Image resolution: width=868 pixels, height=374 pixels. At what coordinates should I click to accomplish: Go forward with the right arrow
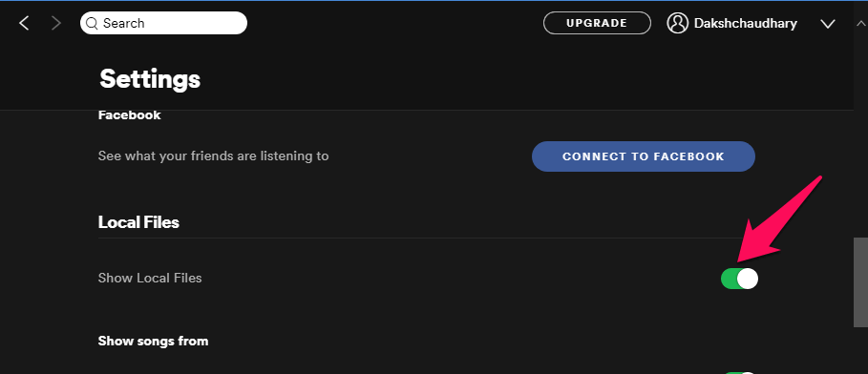click(x=56, y=23)
